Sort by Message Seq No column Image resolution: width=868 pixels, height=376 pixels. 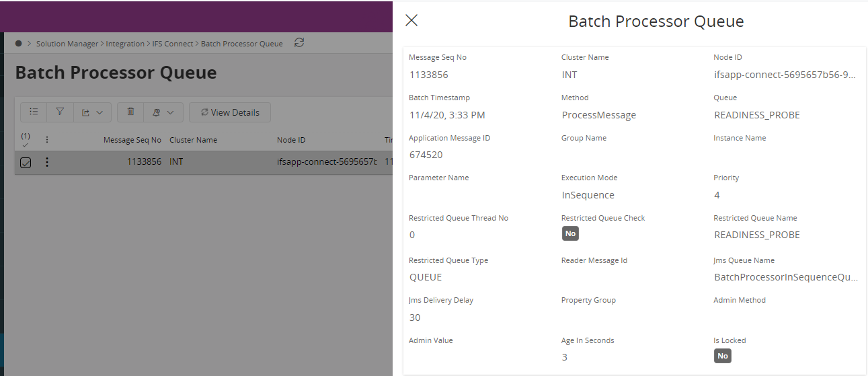pyautogui.click(x=132, y=140)
